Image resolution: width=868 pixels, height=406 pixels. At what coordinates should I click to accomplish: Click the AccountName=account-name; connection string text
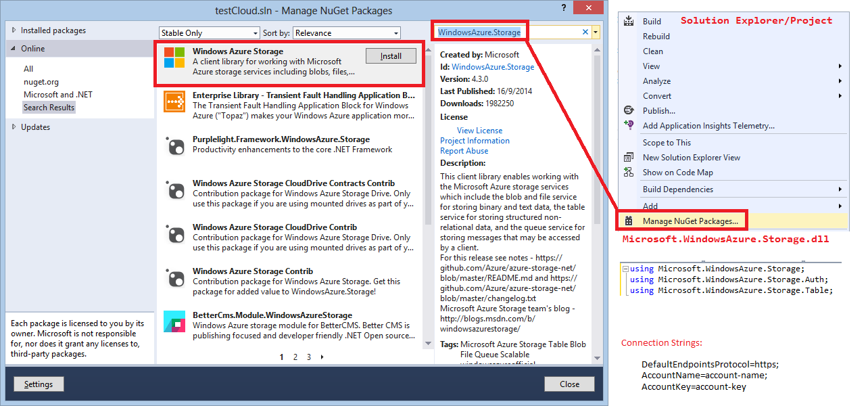pyautogui.click(x=704, y=375)
